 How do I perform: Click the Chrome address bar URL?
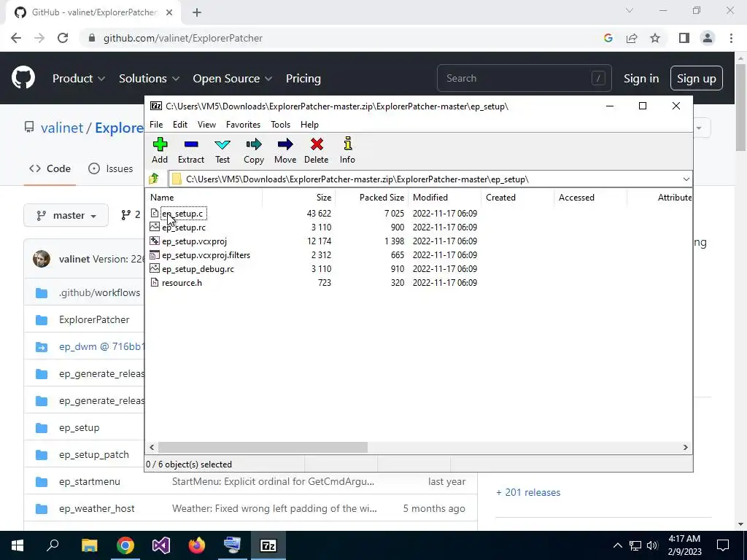(183, 38)
